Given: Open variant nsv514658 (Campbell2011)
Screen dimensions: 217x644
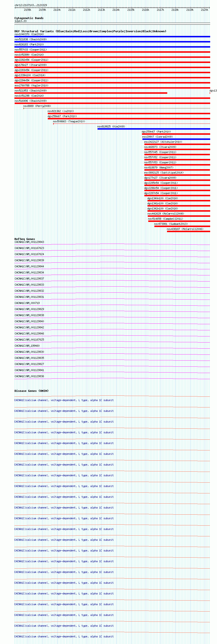Looking at the screenshot, I should pyautogui.click(x=166, y=219).
